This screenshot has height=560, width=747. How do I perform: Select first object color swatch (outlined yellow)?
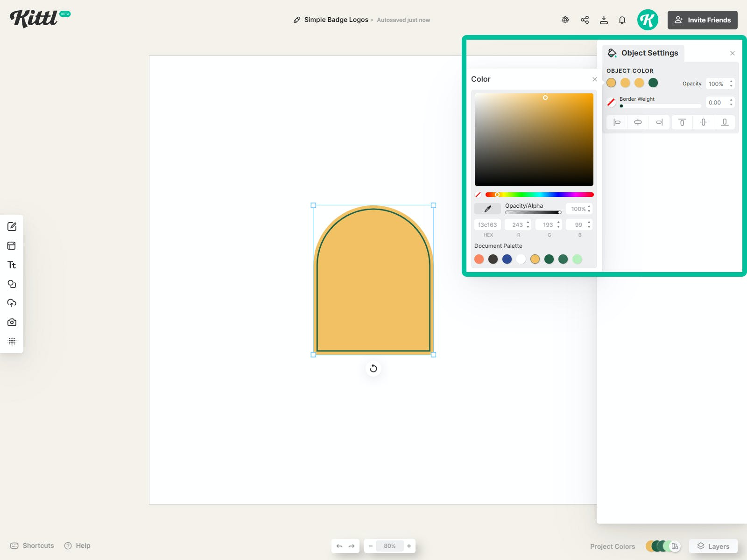tap(611, 83)
